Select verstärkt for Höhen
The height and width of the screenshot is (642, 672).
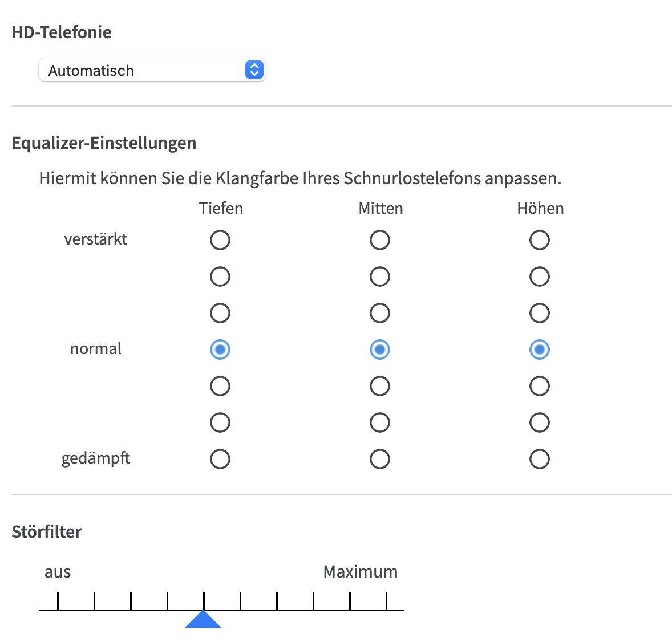coord(540,240)
